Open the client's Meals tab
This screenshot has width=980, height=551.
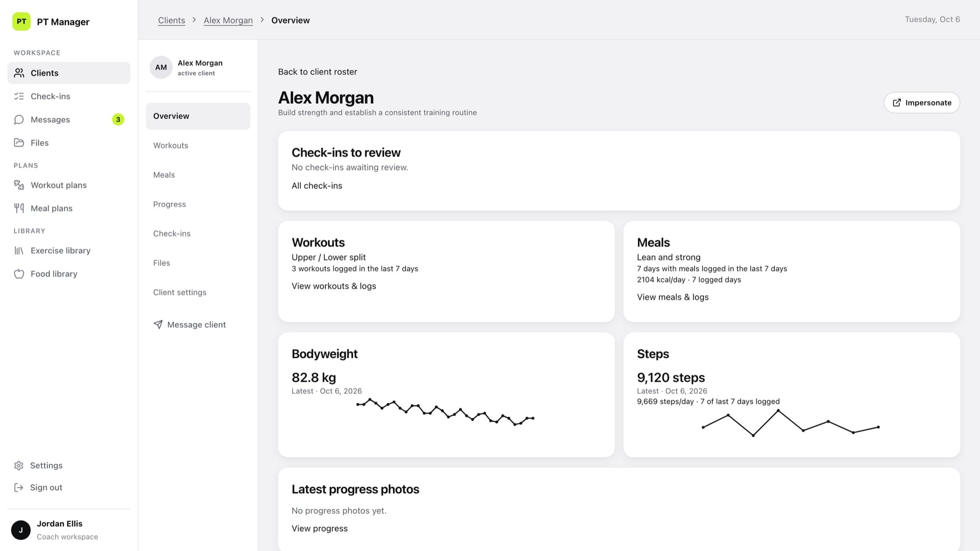coord(198,175)
